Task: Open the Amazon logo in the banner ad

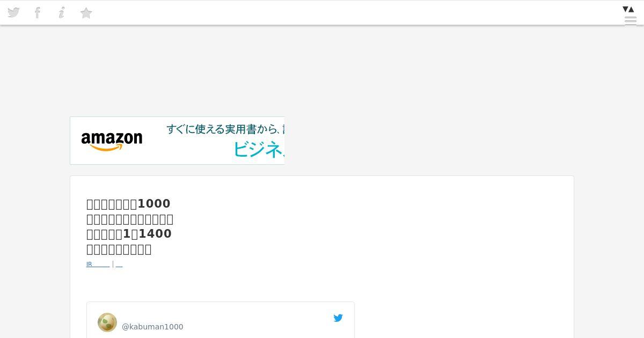Action: tap(112, 141)
